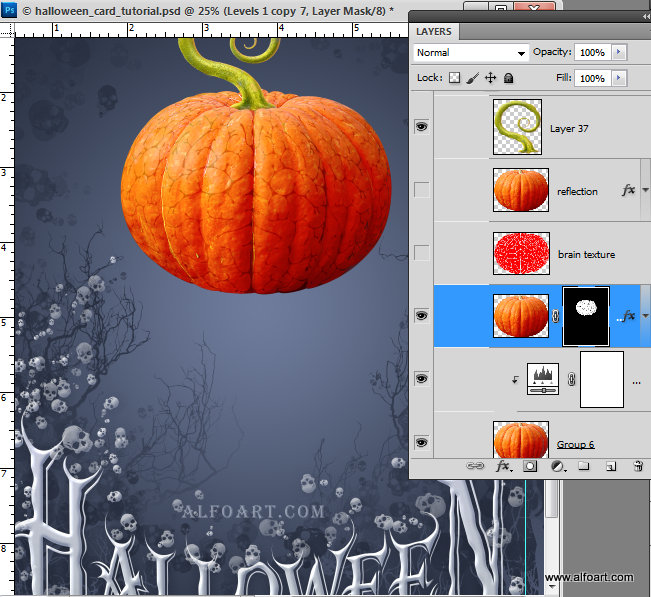Open the Opacity slider arrow
651x597 pixels.
click(620, 52)
